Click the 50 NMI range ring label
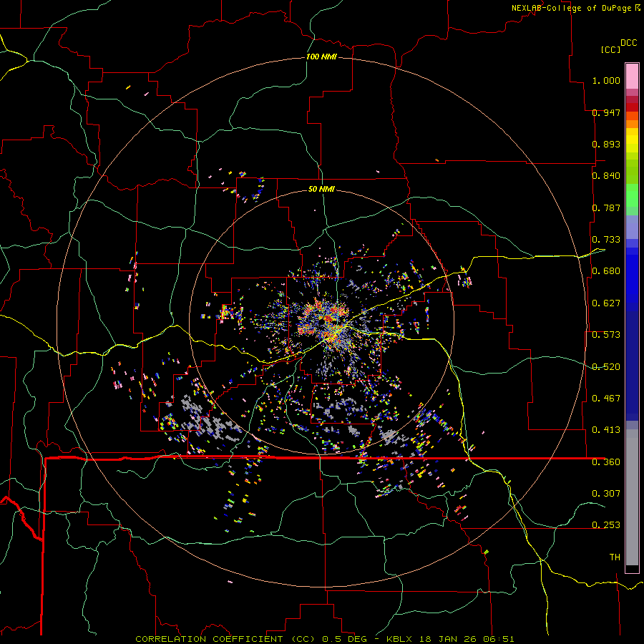This screenshot has width=644, height=644. [321, 189]
